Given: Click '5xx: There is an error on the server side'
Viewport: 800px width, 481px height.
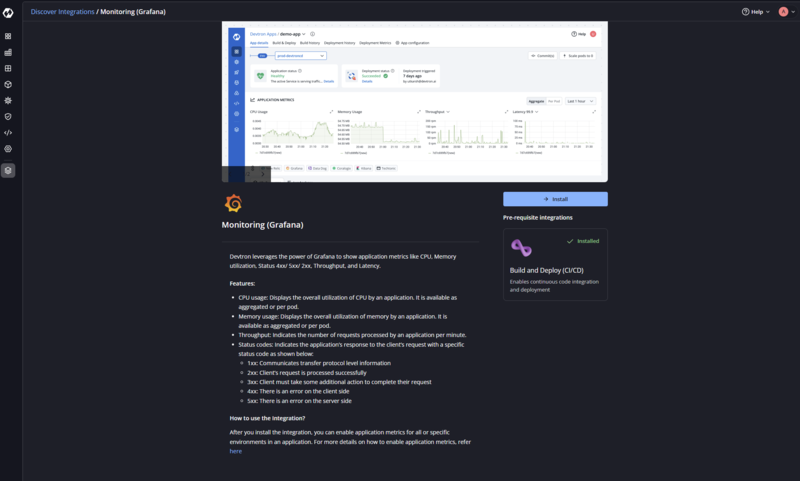Looking at the screenshot, I should pos(299,401).
